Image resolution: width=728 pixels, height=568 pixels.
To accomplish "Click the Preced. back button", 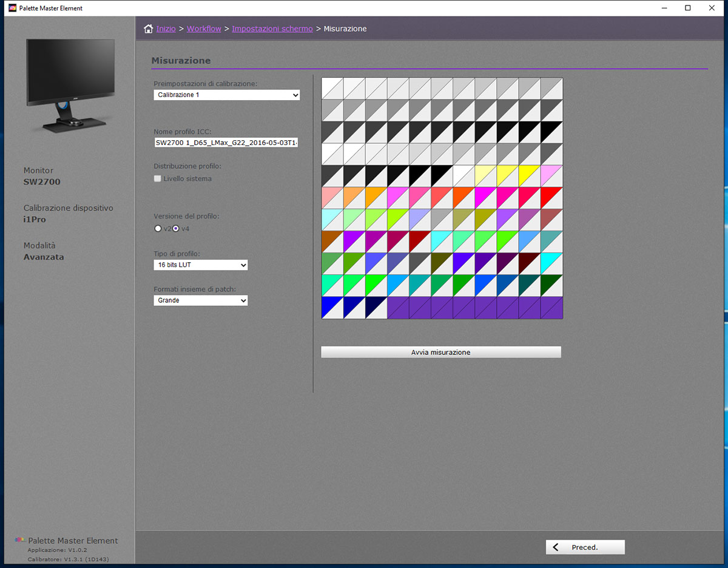I will coord(585,547).
